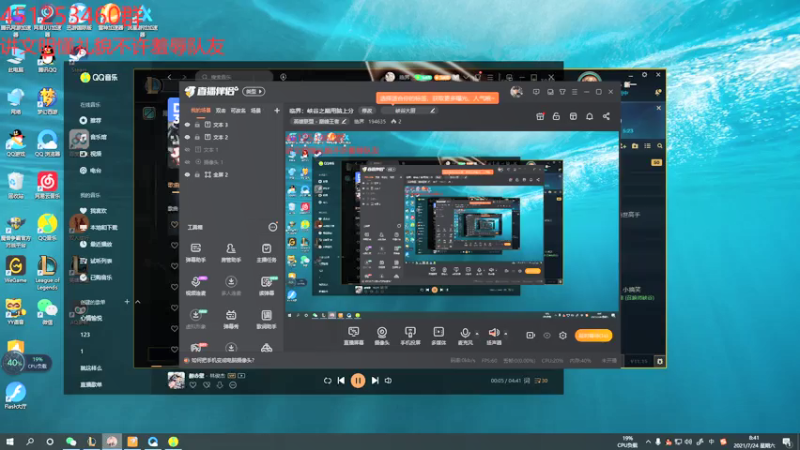Expand speaker options arrow
The width and height of the screenshot is (800, 450).
pyautogui.click(x=505, y=334)
